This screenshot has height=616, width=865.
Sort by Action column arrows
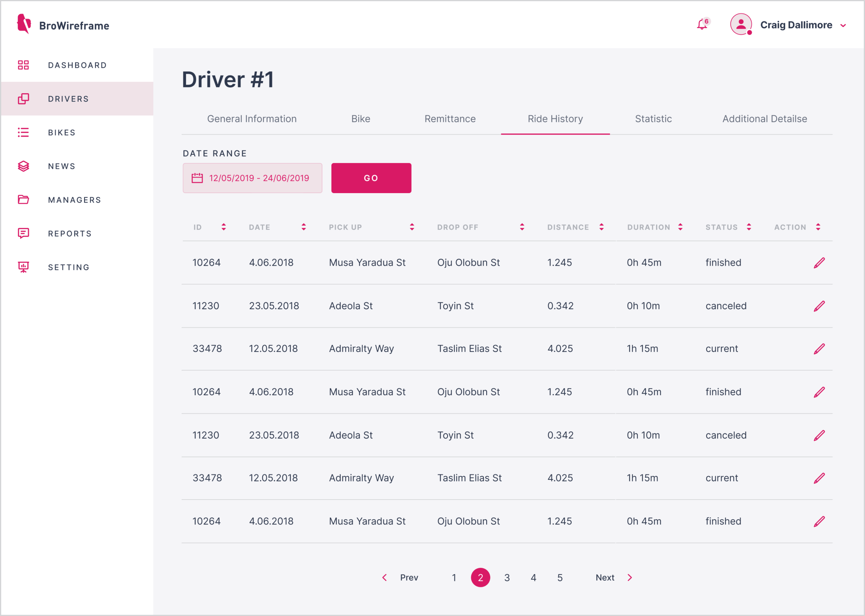click(x=818, y=227)
